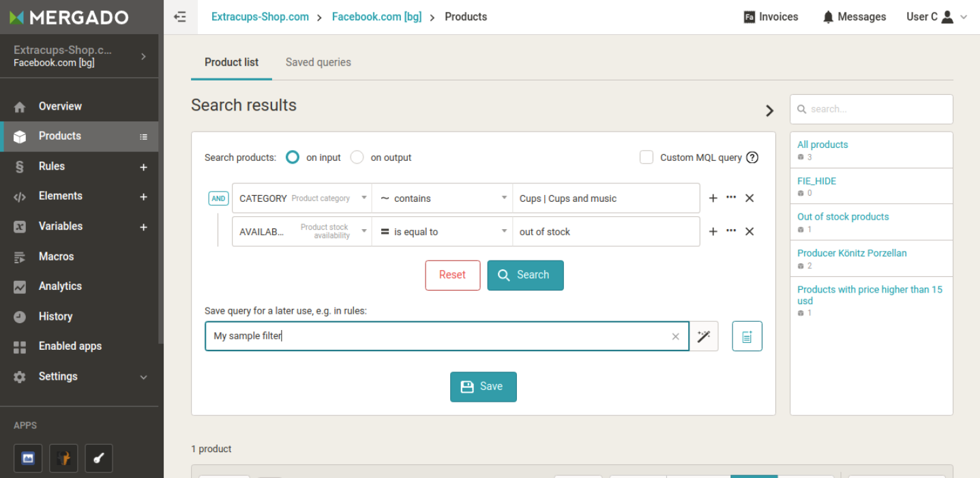The image size is (980, 478).
Task: Switch to the Saved queries tab
Action: click(x=318, y=62)
